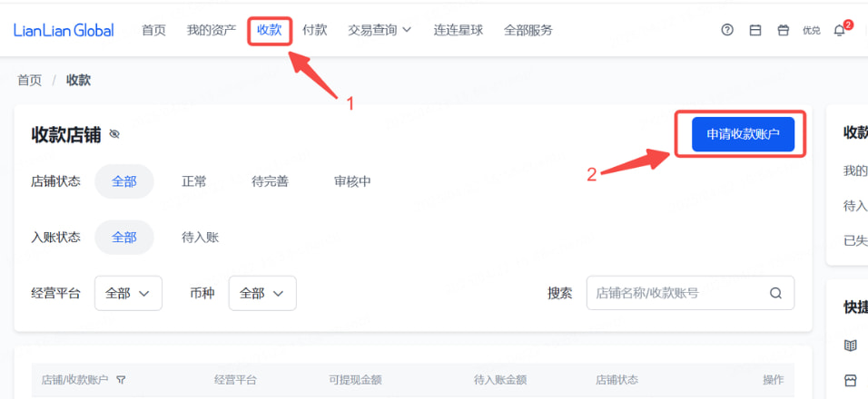
Task: Go to 首页 in top navigation
Action: tap(153, 30)
